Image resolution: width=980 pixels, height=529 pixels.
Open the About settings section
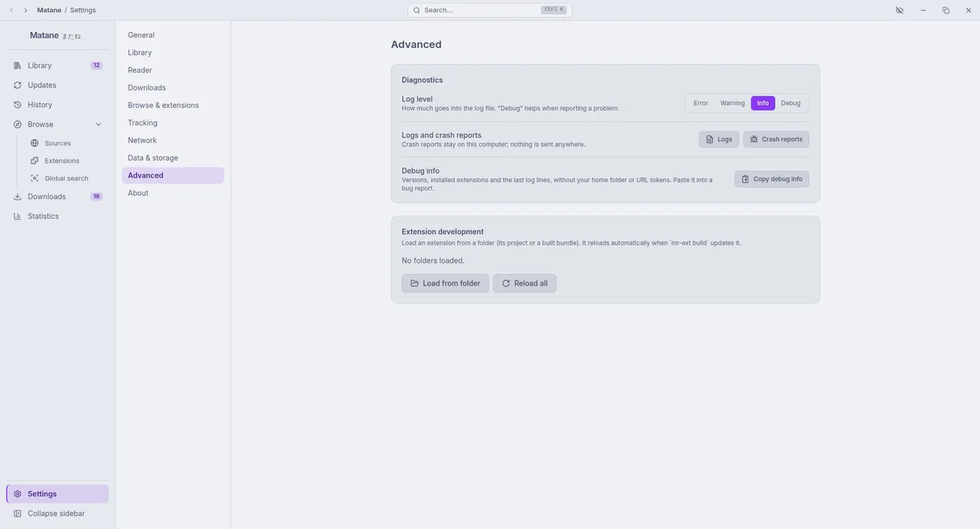click(173, 194)
